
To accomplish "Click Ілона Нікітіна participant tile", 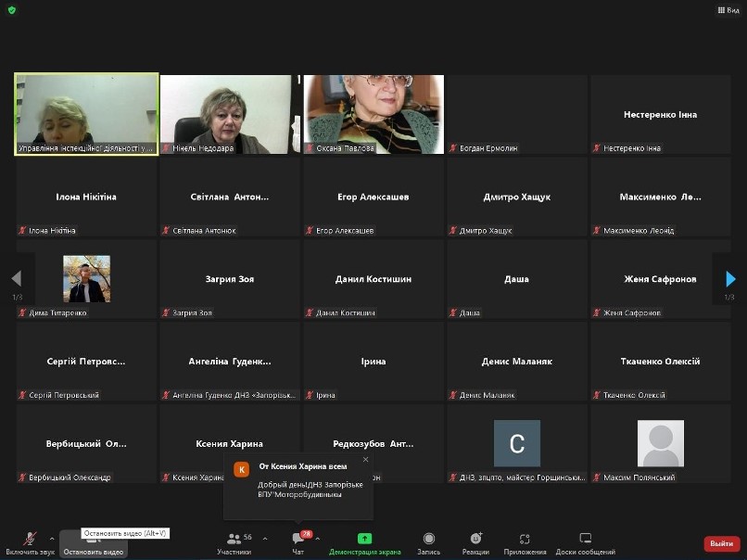I will coord(86,197).
